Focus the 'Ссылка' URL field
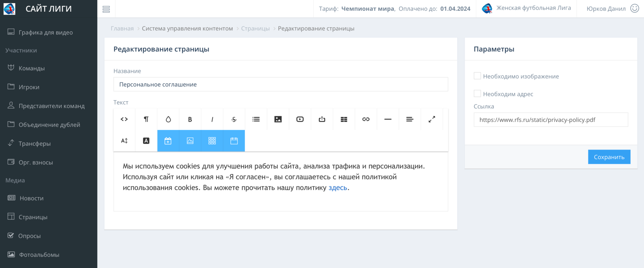Image resolution: width=644 pixels, height=268 pixels. pyautogui.click(x=551, y=120)
